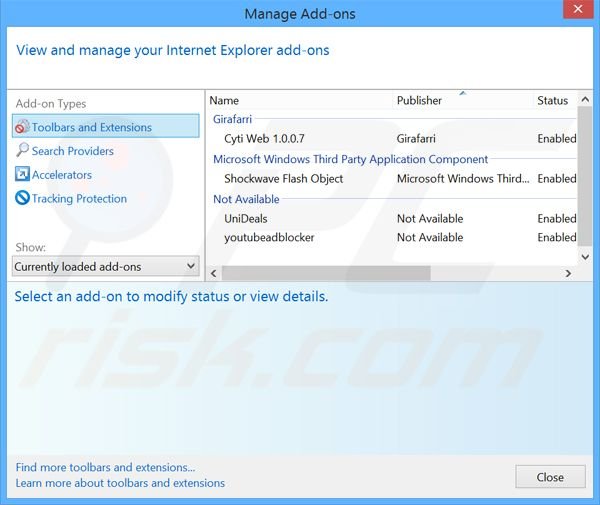Click Enabled status of Shockwave Flash Object
The image size is (600, 505).
point(557,179)
